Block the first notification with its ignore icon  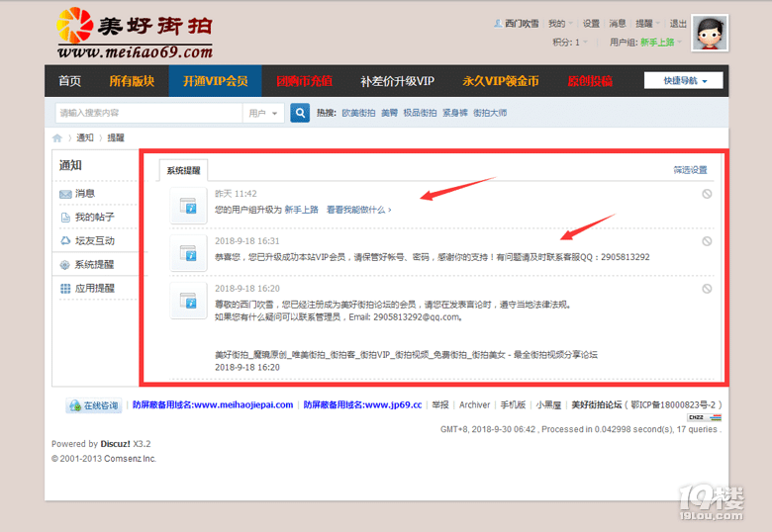click(x=707, y=194)
